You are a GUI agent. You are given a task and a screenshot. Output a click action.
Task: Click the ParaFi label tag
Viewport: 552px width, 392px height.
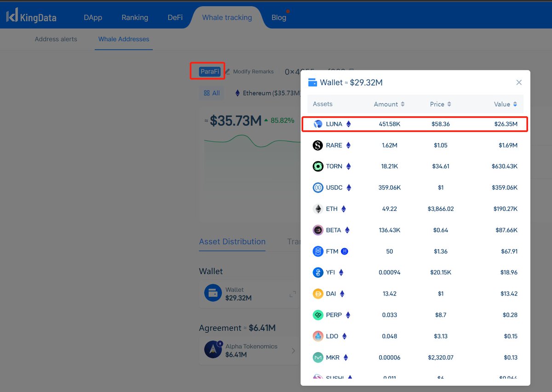pyautogui.click(x=210, y=72)
